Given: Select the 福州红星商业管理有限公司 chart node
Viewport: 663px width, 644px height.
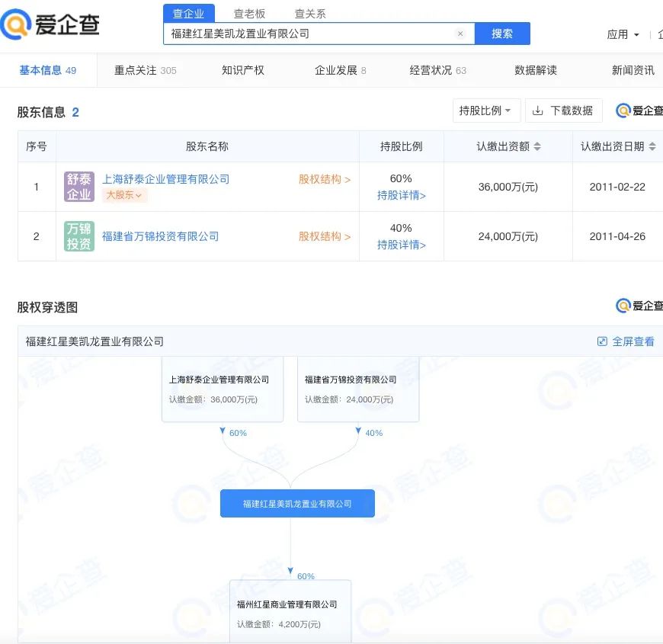Looking at the screenshot, I should pyautogui.click(x=290, y=611).
